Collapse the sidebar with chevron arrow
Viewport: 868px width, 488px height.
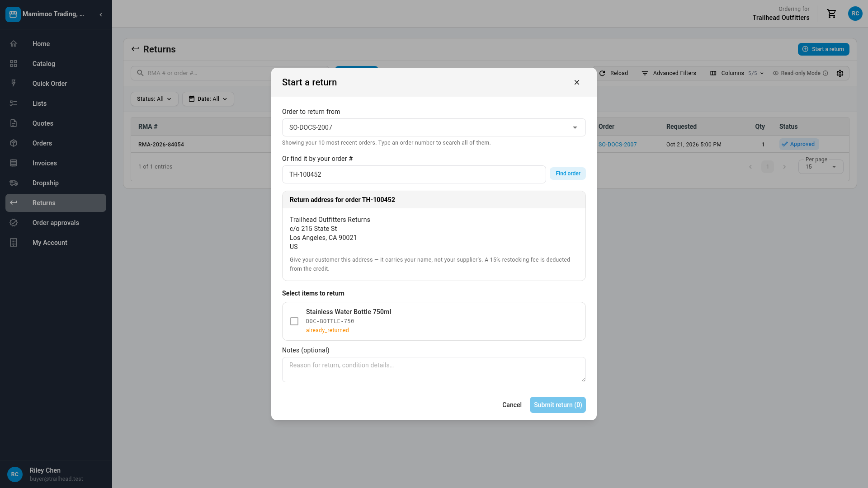coord(101,14)
